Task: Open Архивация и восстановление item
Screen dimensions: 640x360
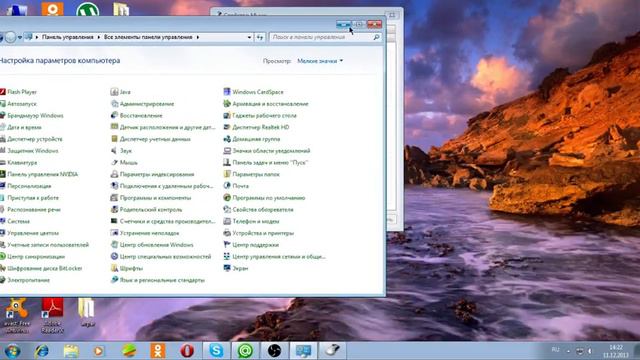Action: [x=266, y=104]
